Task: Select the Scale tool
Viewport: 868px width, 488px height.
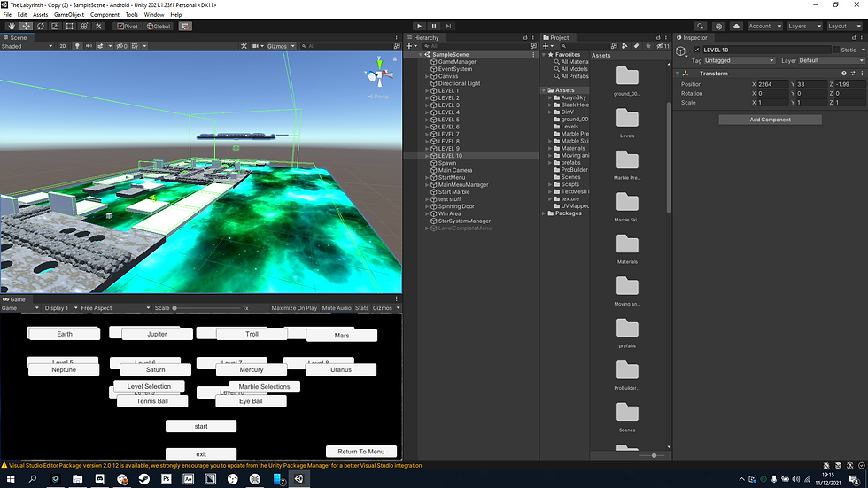Action: (55, 26)
